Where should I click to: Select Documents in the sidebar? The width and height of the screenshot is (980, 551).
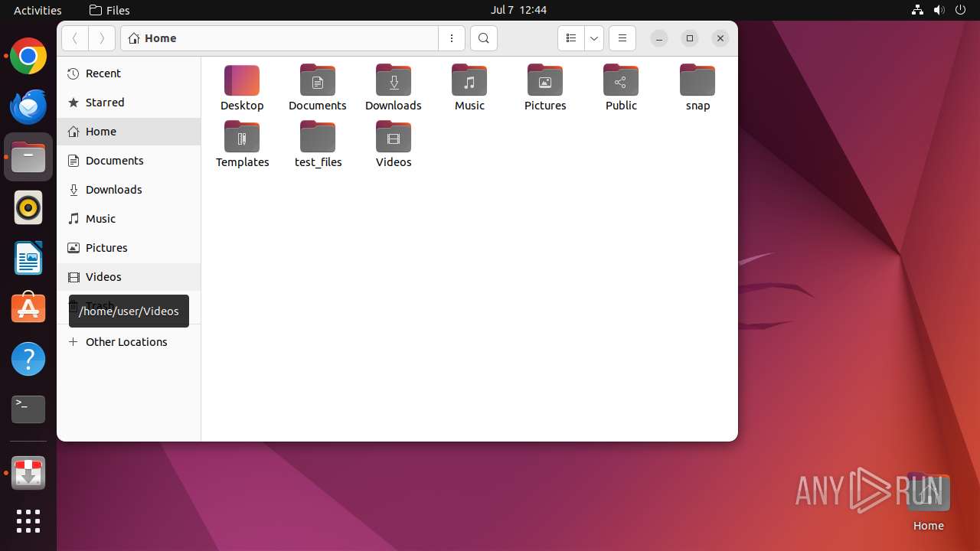[x=129, y=161]
